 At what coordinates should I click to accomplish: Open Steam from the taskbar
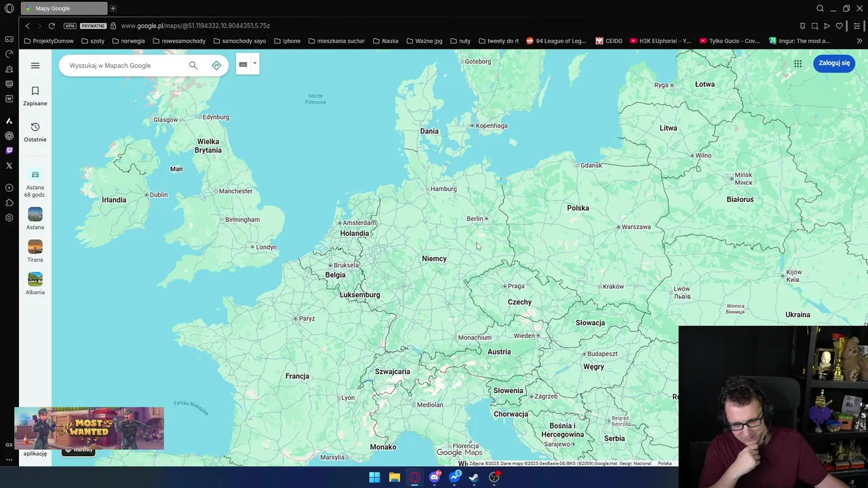474,477
